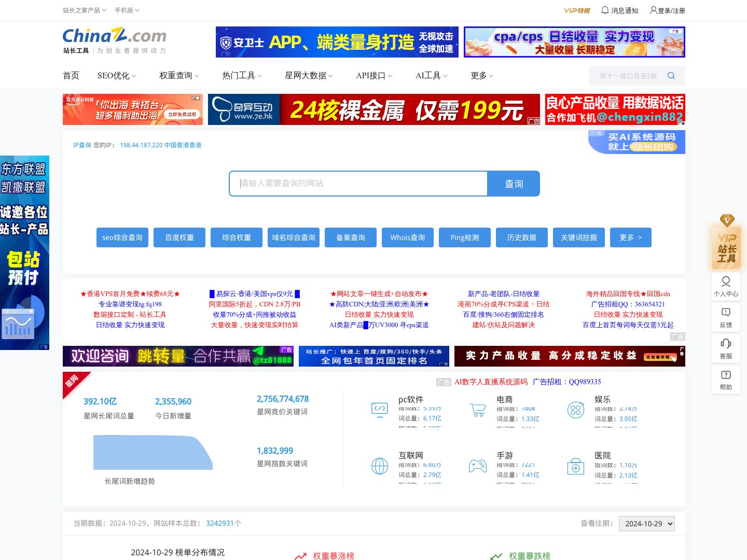Open 个人中心 in the right sidebar
This screenshot has width=747, height=560.
(726, 286)
